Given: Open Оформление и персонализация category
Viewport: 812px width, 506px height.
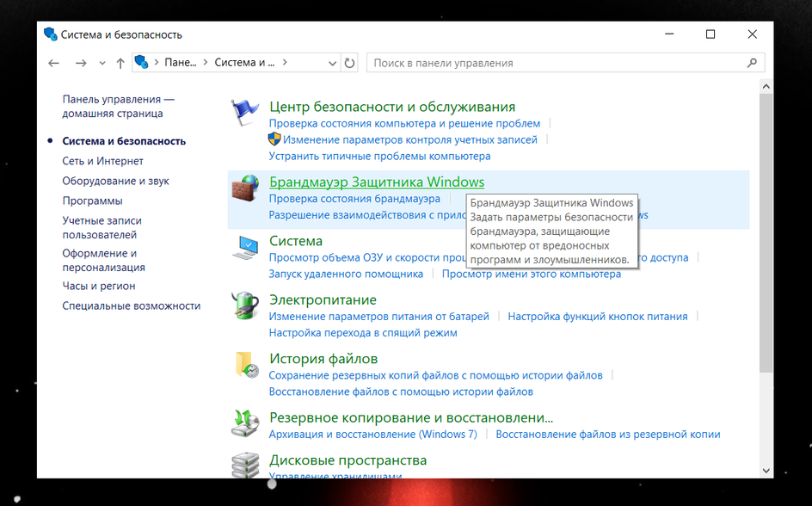Looking at the screenshot, I should click(x=103, y=260).
